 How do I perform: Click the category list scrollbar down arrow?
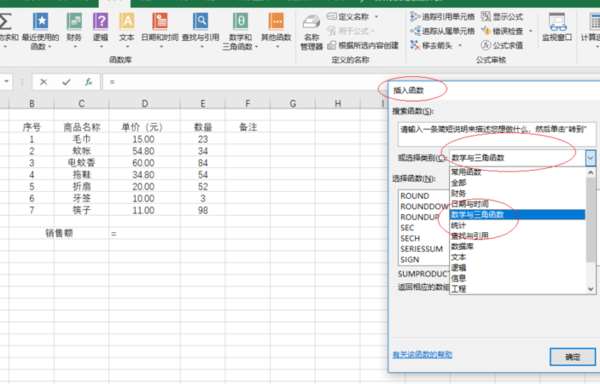coord(591,289)
